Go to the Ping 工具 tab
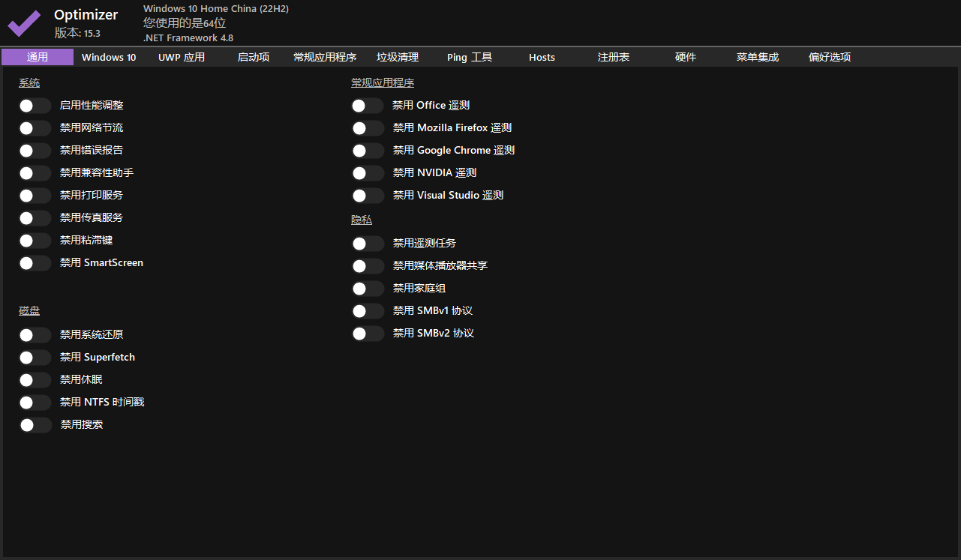Image resolution: width=961 pixels, height=560 pixels. 470,57
